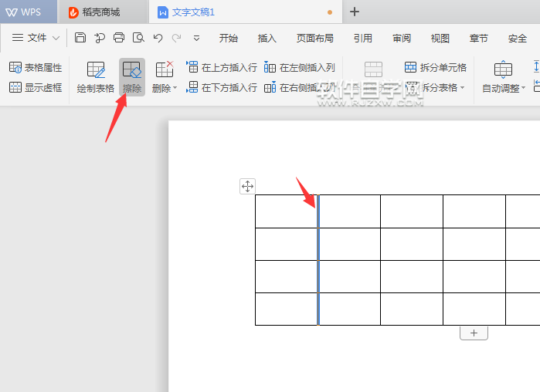540x392 pixels.
Task: Click Insert Row Above (在上方插入行)
Action: [222, 68]
